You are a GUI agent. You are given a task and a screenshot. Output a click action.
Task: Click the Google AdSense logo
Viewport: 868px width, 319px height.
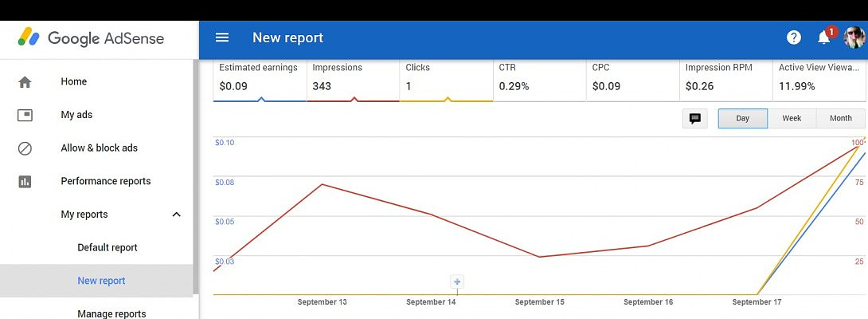(92, 37)
